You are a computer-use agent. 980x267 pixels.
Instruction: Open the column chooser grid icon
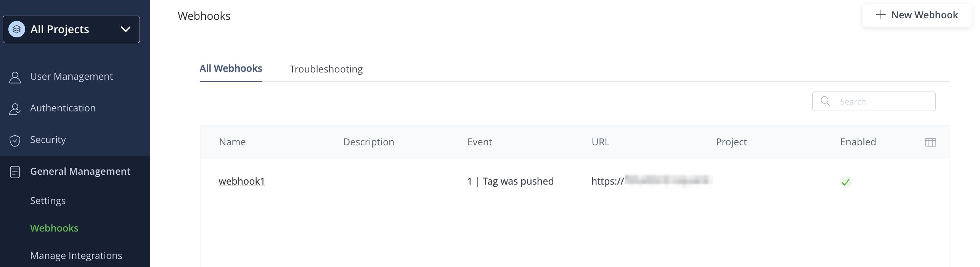tap(930, 142)
